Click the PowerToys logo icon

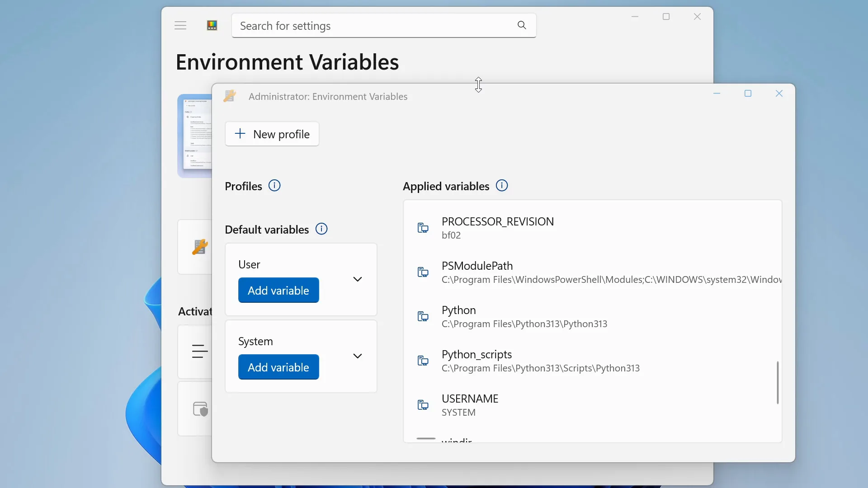[x=212, y=25]
